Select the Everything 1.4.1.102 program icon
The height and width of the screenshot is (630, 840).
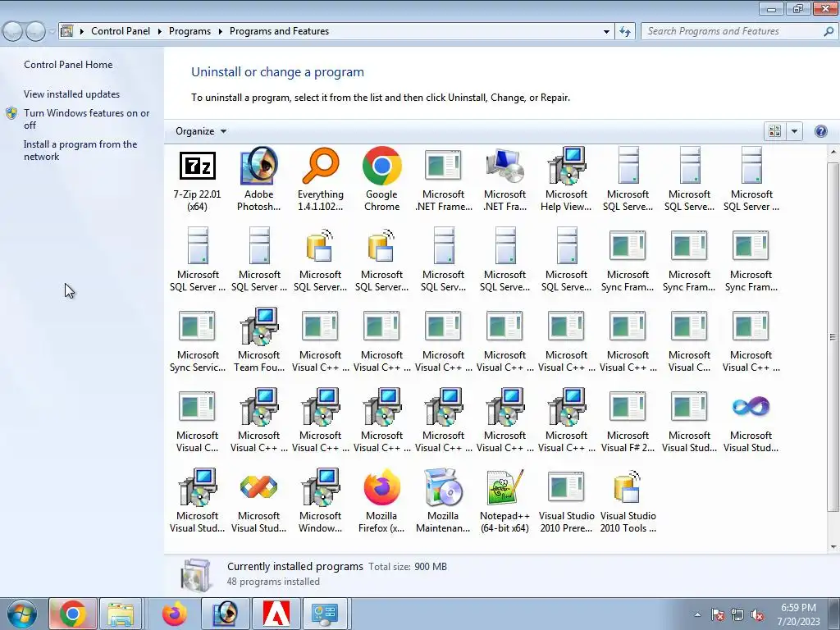[x=321, y=180]
